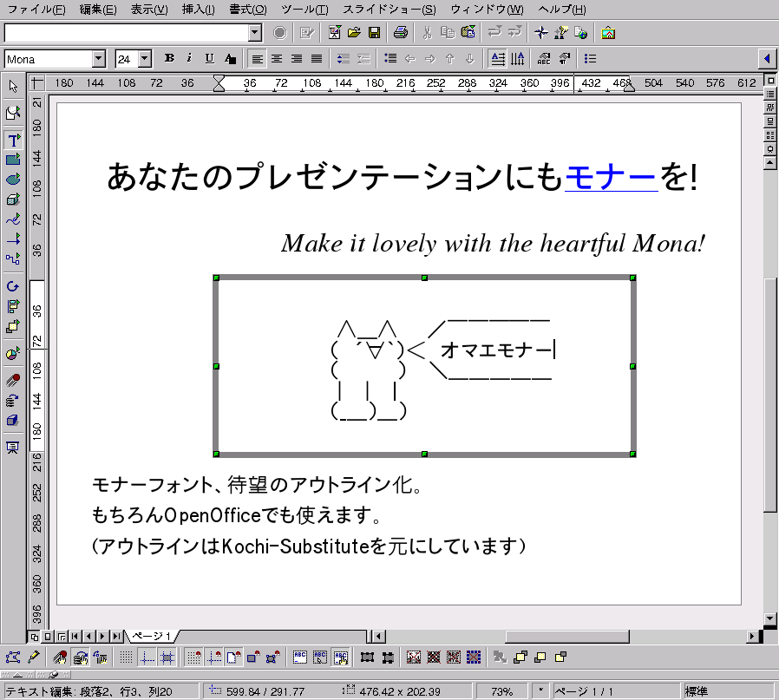779x700 pixels.
Task: Print the document using the printer icon
Action: click(400, 33)
